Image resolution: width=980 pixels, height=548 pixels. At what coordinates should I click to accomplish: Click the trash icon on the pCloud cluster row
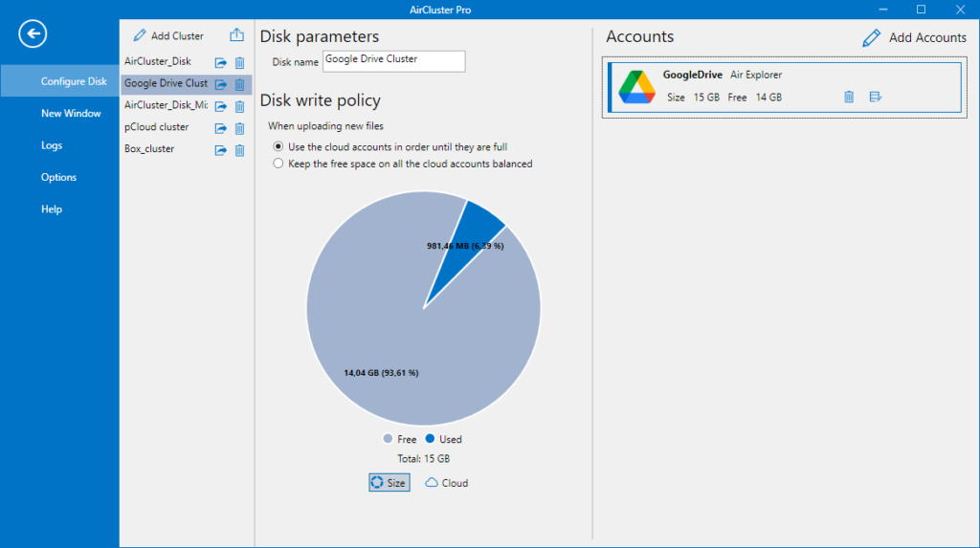239,128
